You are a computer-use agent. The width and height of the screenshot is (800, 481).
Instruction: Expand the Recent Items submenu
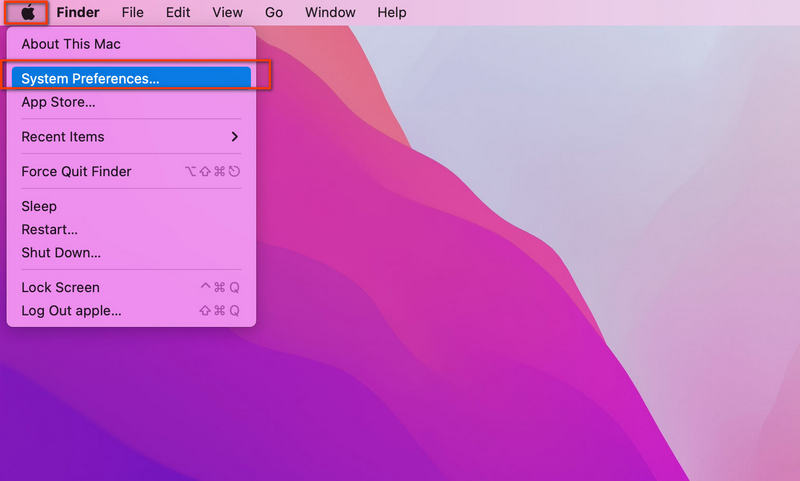(x=63, y=137)
